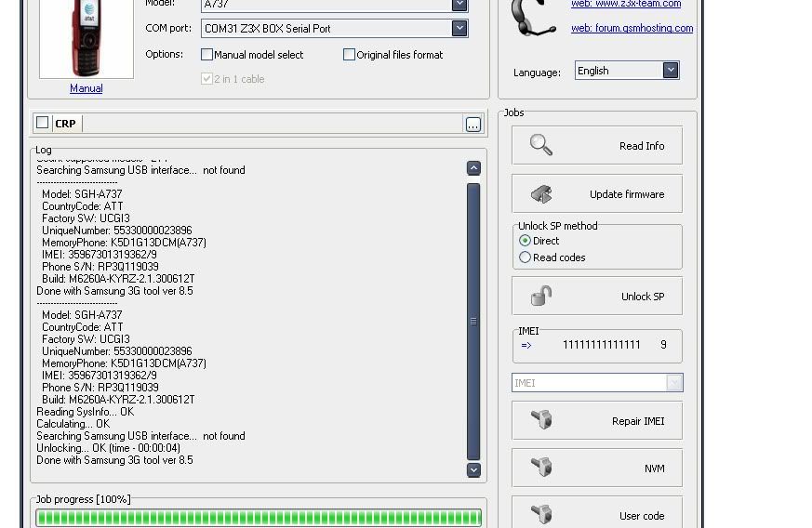Image resolution: width=812 pixels, height=528 pixels.
Task: Click the Update firmware chip icon
Action: coord(541,193)
